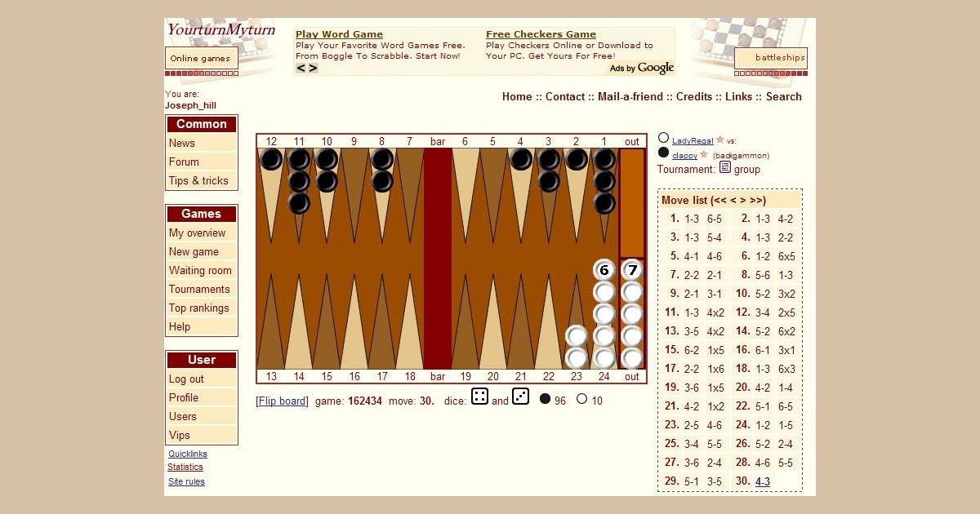Click Log out
980x514 pixels.
pos(202,379)
